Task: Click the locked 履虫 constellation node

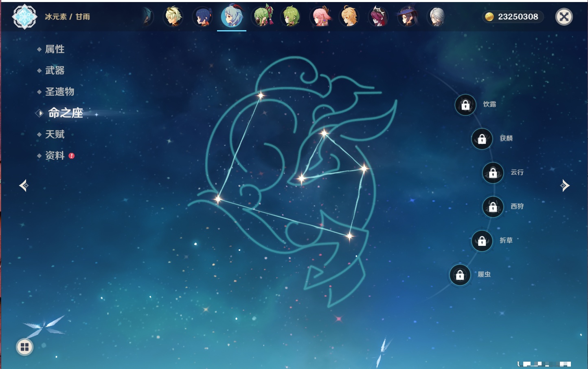Action: click(460, 275)
